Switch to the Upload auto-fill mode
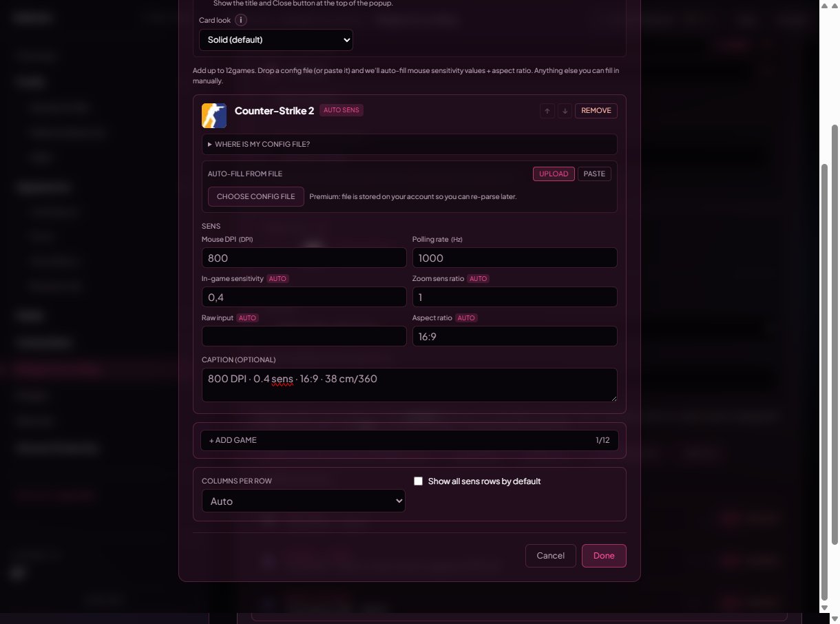840x624 pixels. pos(554,174)
